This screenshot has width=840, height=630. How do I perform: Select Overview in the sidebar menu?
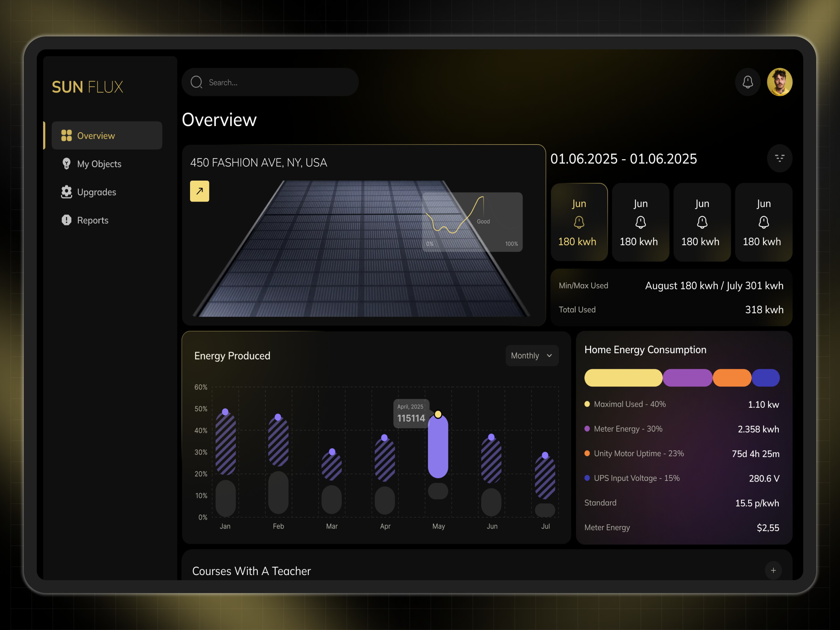[x=96, y=135]
